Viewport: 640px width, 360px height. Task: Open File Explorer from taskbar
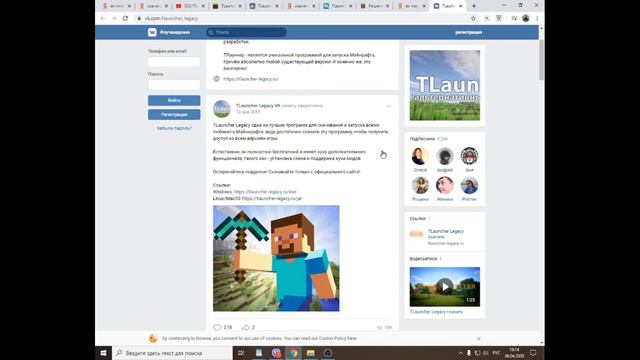pyautogui.click(x=311, y=353)
